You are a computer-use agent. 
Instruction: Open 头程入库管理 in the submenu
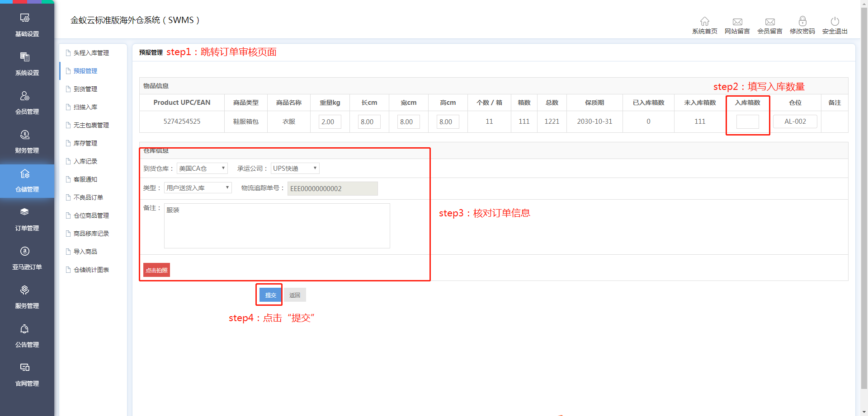(91, 53)
